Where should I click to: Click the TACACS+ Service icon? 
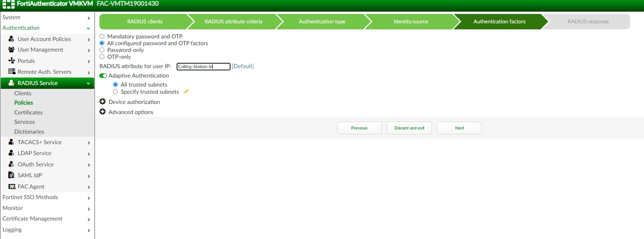coord(11,142)
